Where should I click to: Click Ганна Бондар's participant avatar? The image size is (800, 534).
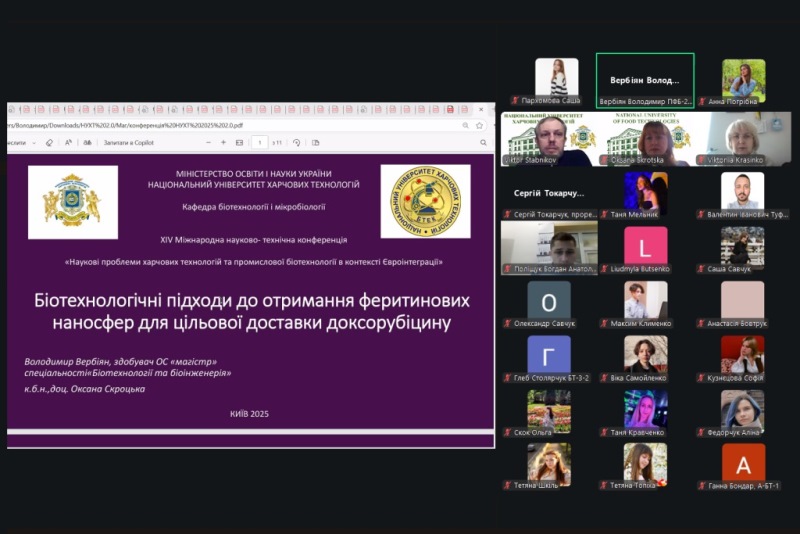pos(743,463)
